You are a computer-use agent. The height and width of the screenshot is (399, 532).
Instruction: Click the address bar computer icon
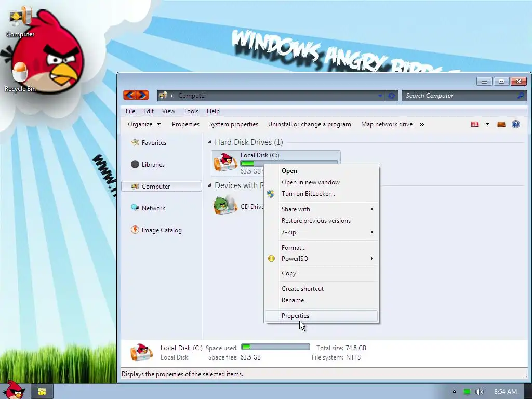point(163,96)
